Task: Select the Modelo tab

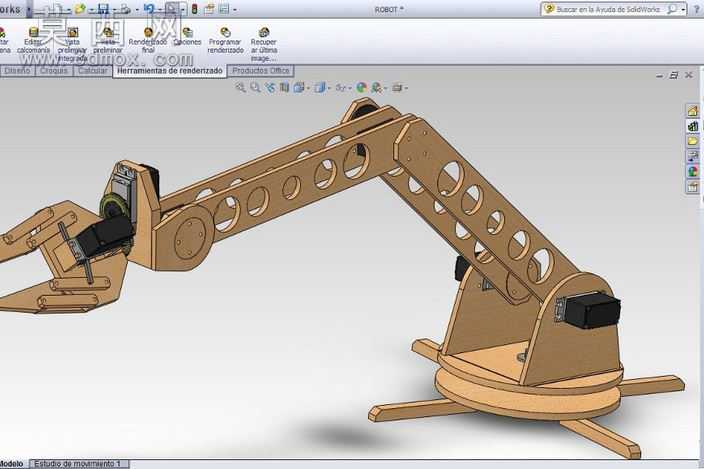Action: 12,464
